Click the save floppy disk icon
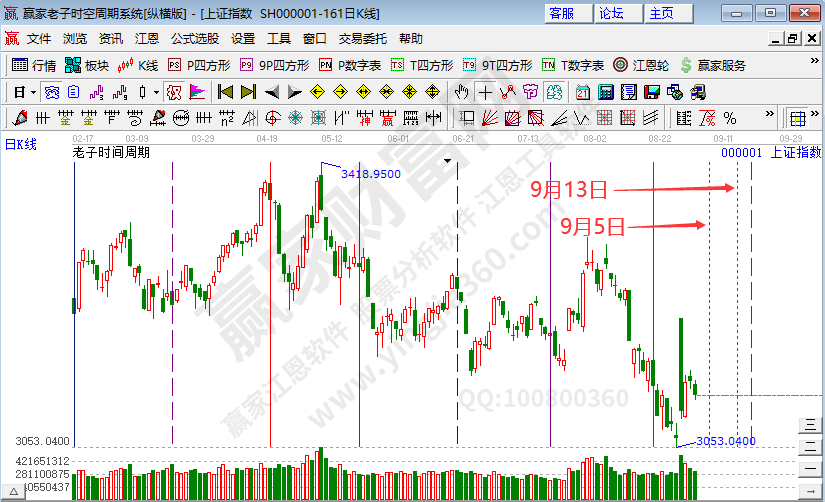The height and width of the screenshot is (502, 825). pos(651,92)
